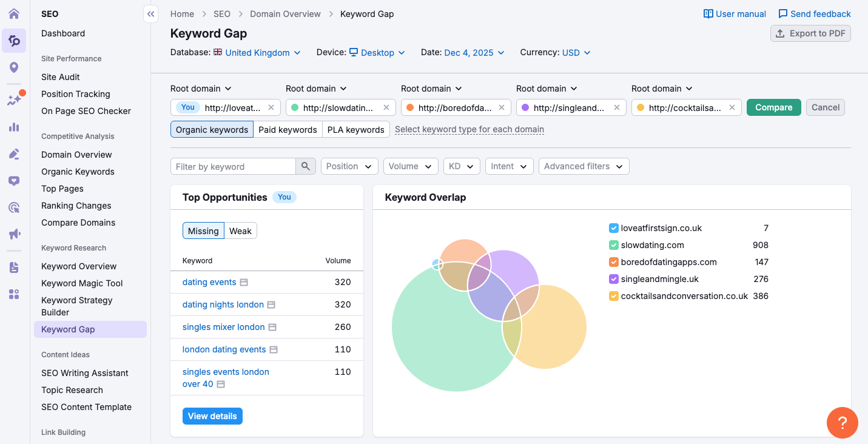The width and height of the screenshot is (868, 444).
Task: Open the Social heart chat icon
Action: tap(14, 181)
